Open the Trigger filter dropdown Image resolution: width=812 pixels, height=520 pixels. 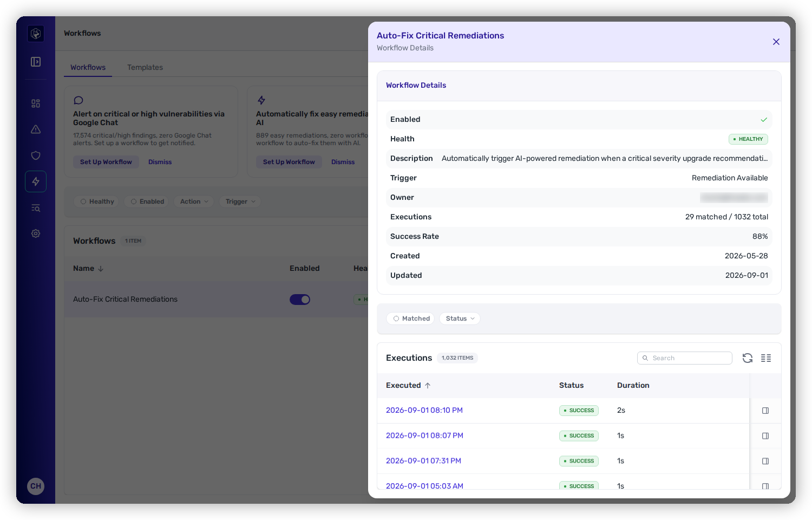pyautogui.click(x=240, y=201)
